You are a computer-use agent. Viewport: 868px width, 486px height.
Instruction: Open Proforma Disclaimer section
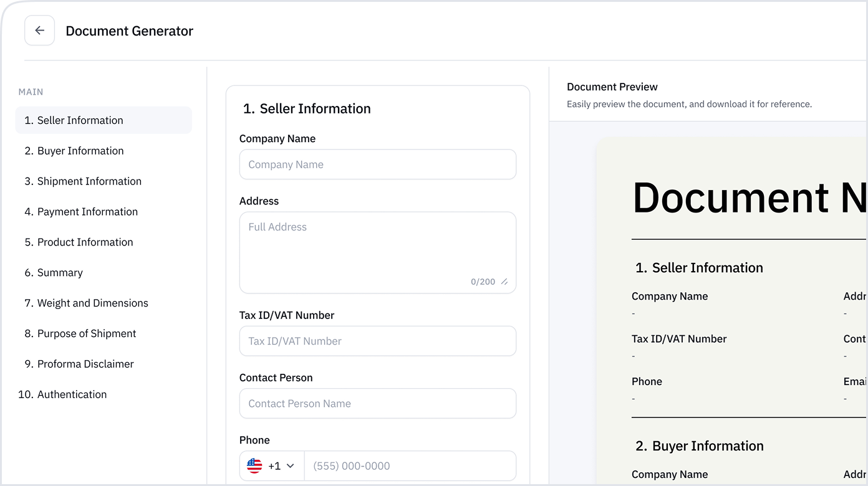(85, 364)
